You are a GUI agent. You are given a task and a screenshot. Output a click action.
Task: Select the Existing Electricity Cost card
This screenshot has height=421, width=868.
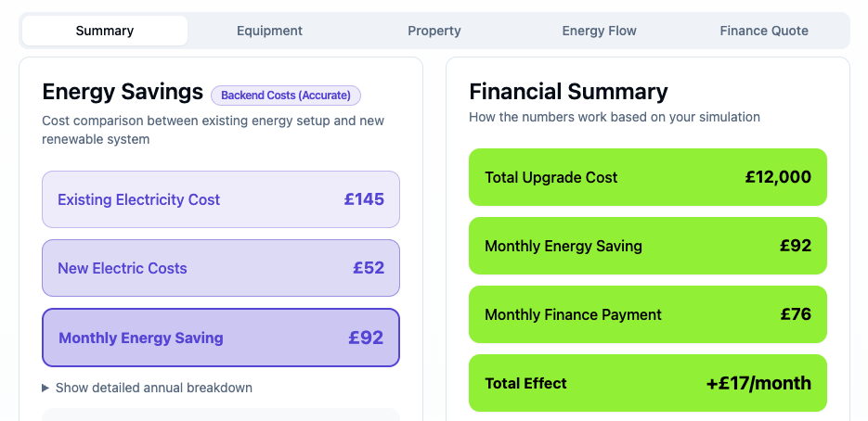click(221, 199)
